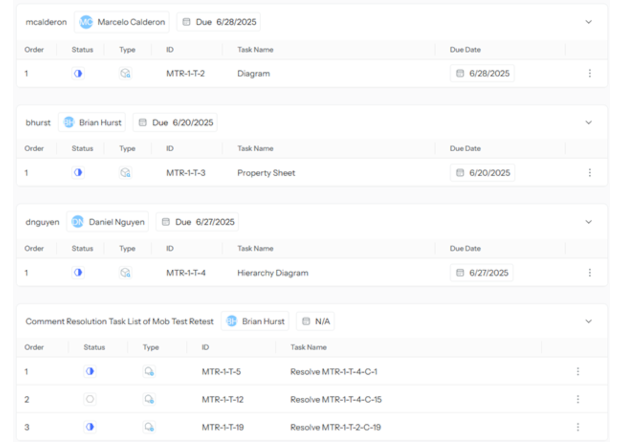The image size is (624, 442).
Task: Click the Marcelo Calderon assignee chip
Action: (x=122, y=22)
